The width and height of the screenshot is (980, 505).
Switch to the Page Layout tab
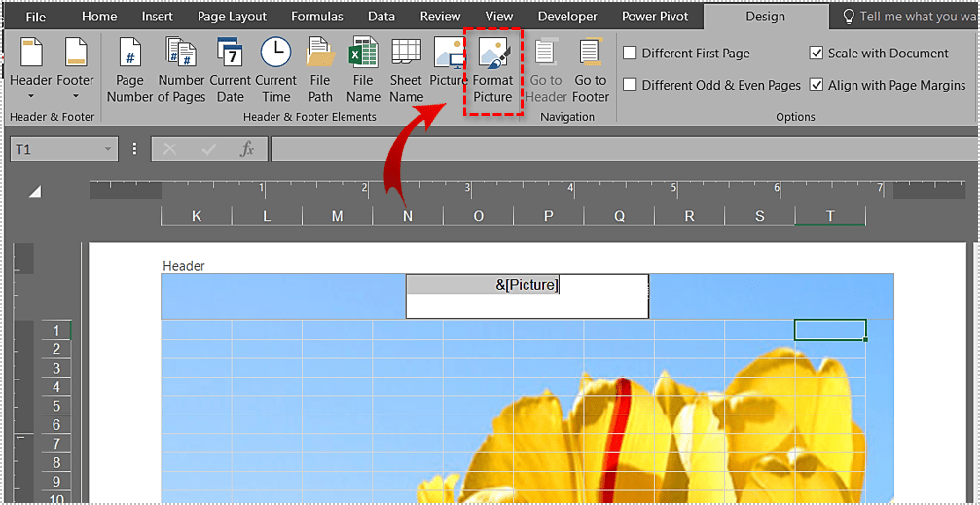pyautogui.click(x=232, y=17)
